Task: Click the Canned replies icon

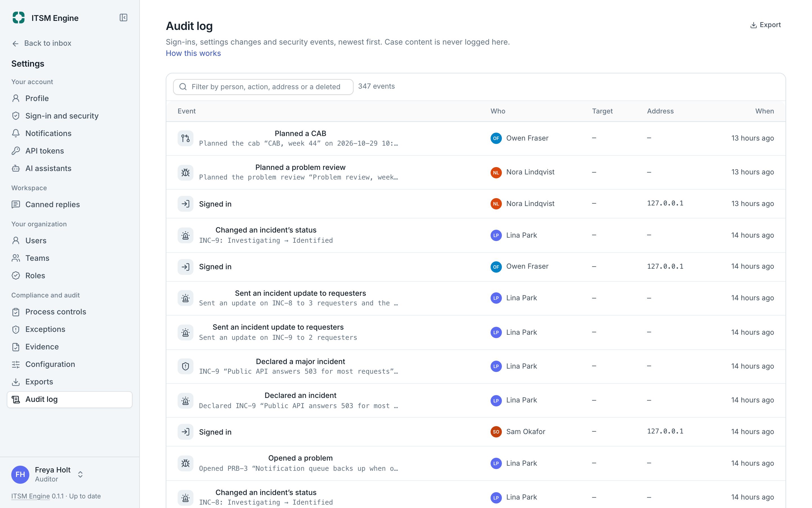Action: (16, 204)
